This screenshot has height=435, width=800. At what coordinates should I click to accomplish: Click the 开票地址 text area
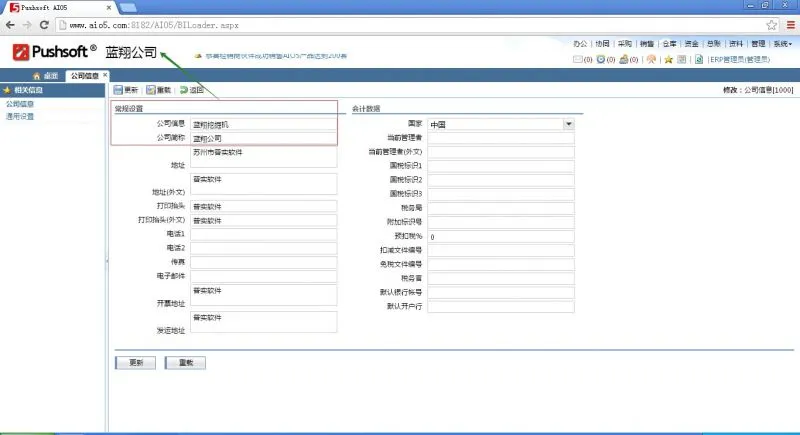click(263, 295)
